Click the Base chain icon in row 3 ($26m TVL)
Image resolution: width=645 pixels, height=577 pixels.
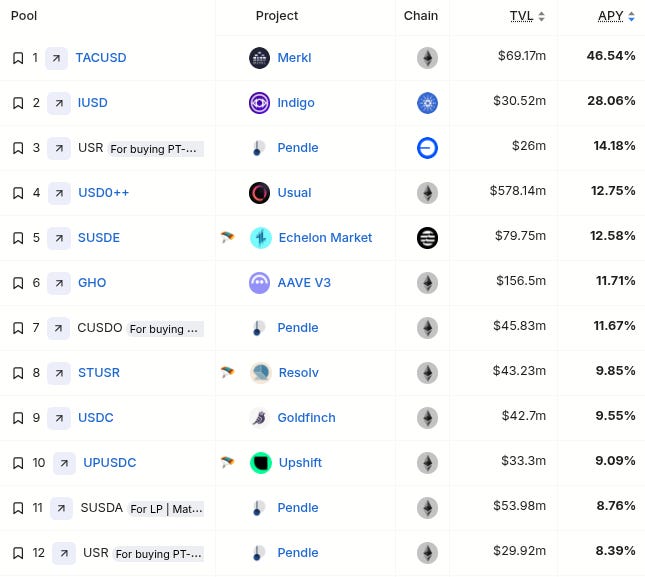pos(427,148)
